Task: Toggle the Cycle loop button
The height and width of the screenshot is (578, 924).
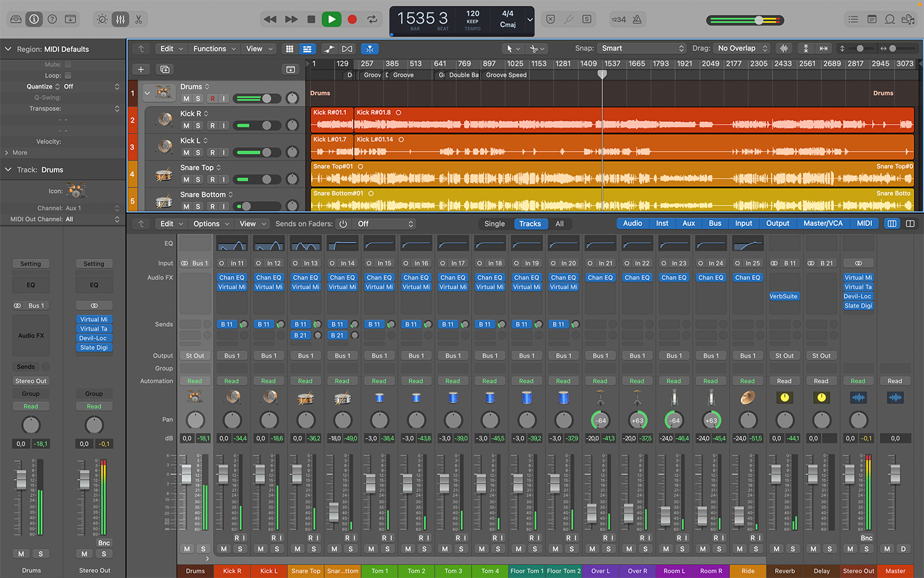Action: point(372,19)
